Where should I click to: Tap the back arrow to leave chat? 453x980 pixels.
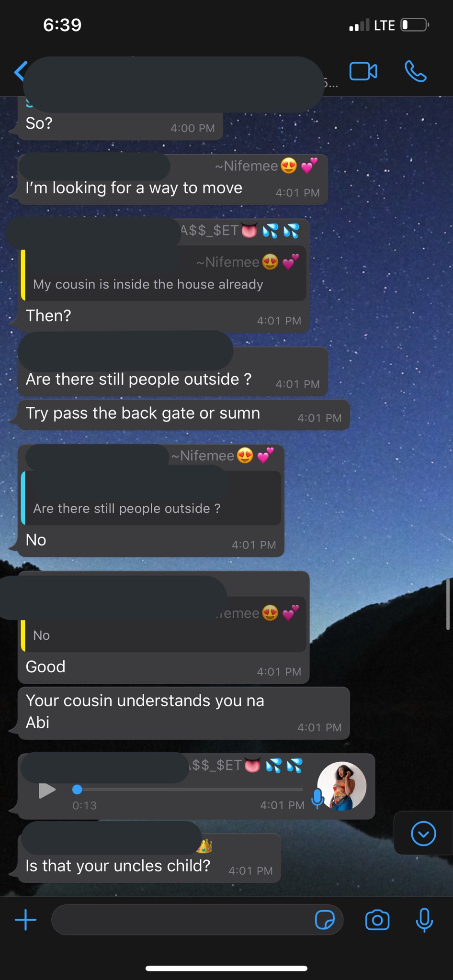[x=20, y=71]
